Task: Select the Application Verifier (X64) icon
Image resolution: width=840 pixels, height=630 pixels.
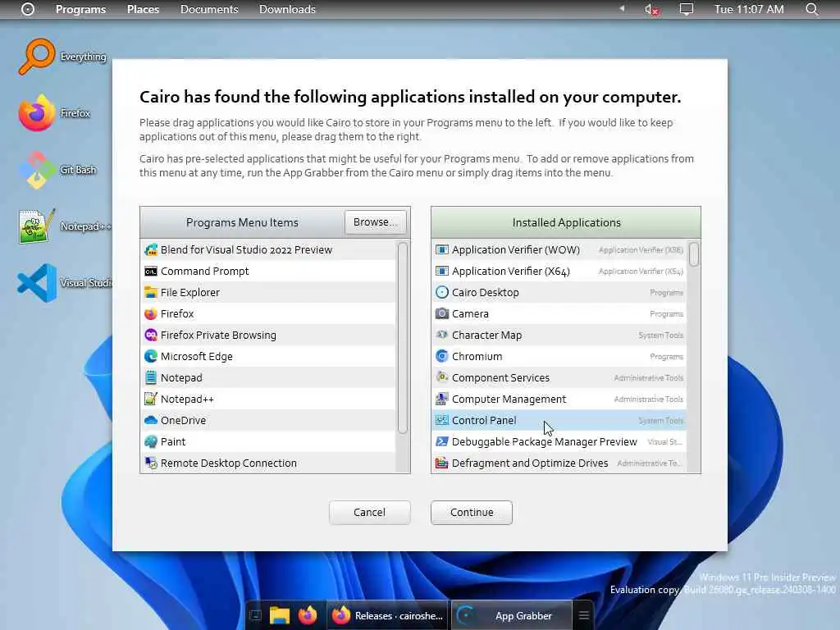Action: [442, 271]
